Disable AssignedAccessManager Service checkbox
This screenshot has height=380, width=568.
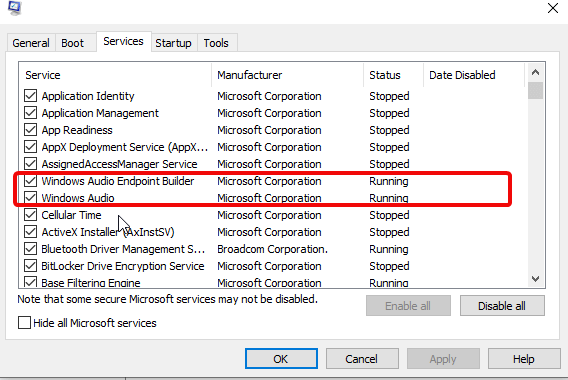(x=30, y=164)
